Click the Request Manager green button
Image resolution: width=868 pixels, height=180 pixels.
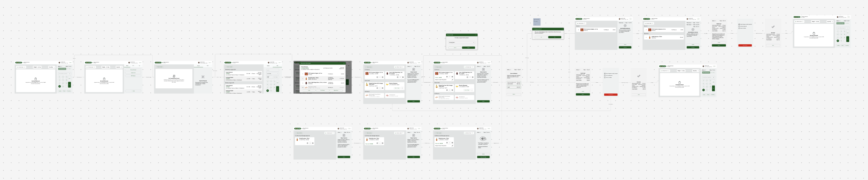pyautogui.click(x=484, y=157)
